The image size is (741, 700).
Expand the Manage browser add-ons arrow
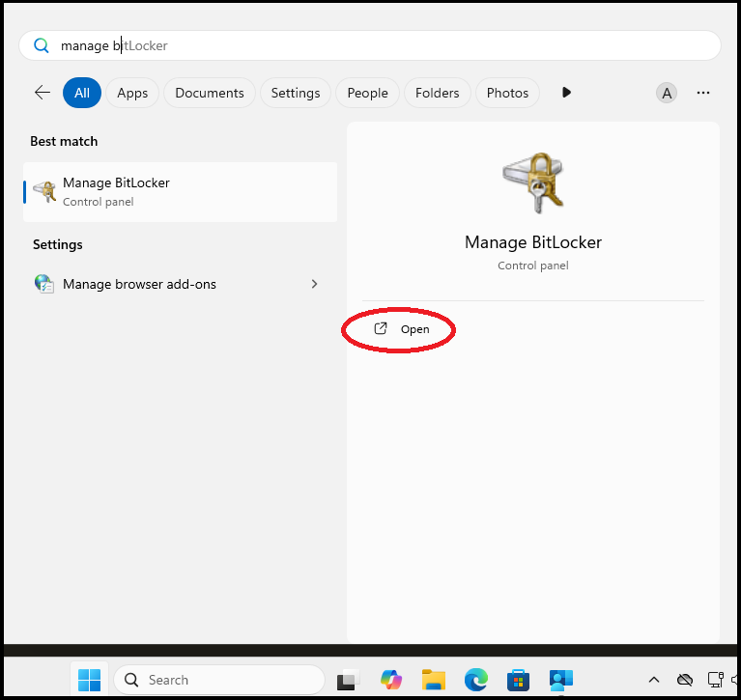point(314,284)
